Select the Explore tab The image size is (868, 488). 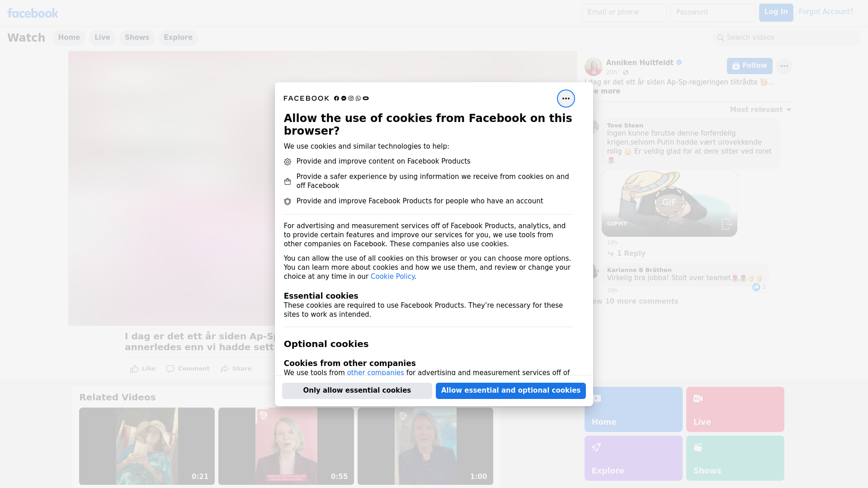(178, 38)
